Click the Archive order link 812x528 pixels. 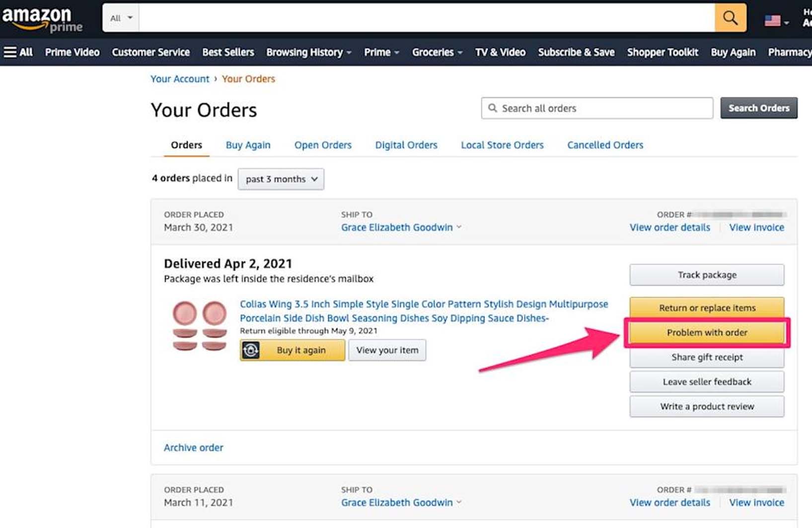[193, 448]
